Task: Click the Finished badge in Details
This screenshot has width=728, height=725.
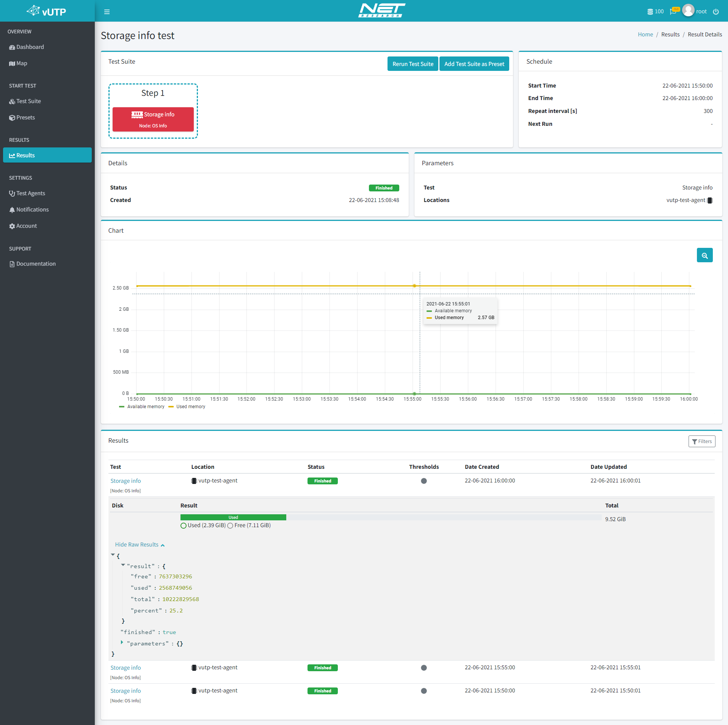Action: pyautogui.click(x=384, y=188)
